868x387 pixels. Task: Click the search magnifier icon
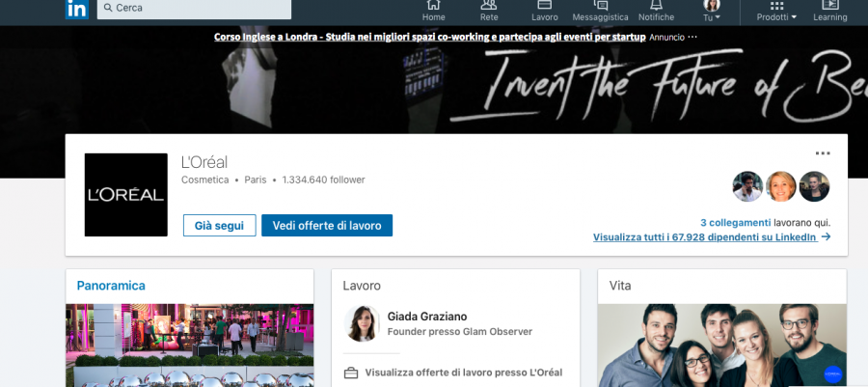click(108, 8)
